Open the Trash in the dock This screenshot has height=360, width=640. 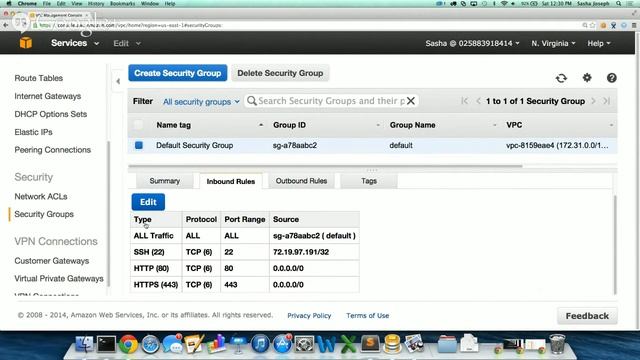(x=557, y=344)
